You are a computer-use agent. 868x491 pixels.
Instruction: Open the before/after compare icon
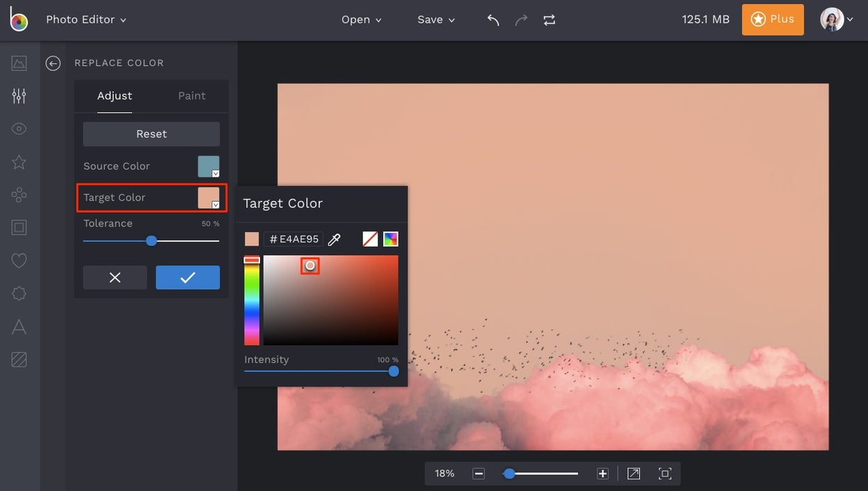pos(549,19)
